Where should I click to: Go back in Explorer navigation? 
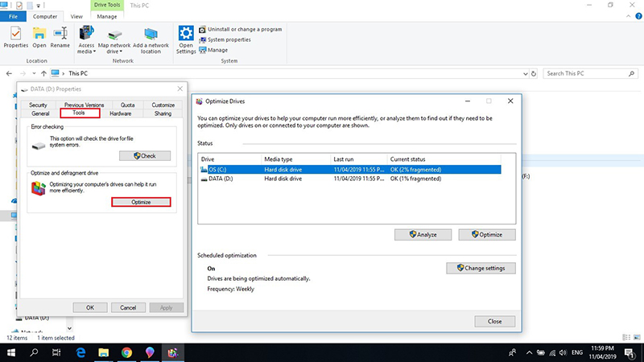click(9, 73)
